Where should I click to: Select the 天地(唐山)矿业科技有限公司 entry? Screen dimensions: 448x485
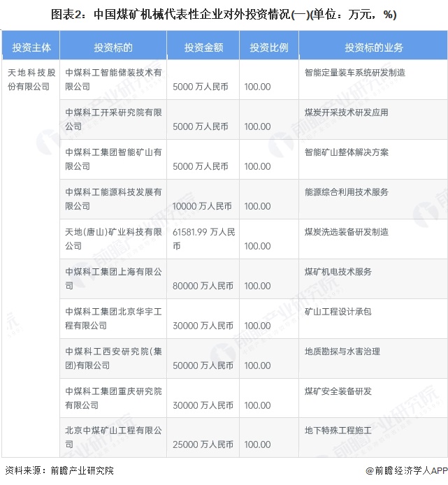point(113,238)
